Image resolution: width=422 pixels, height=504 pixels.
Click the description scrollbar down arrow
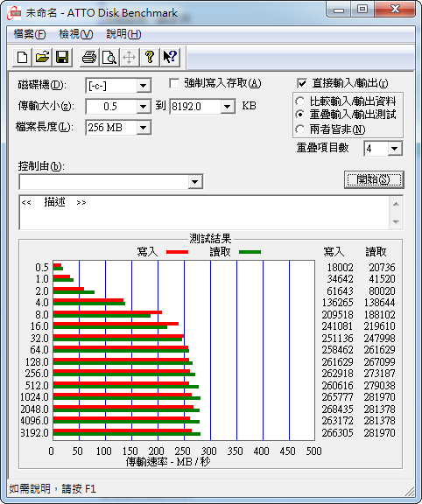click(x=397, y=221)
